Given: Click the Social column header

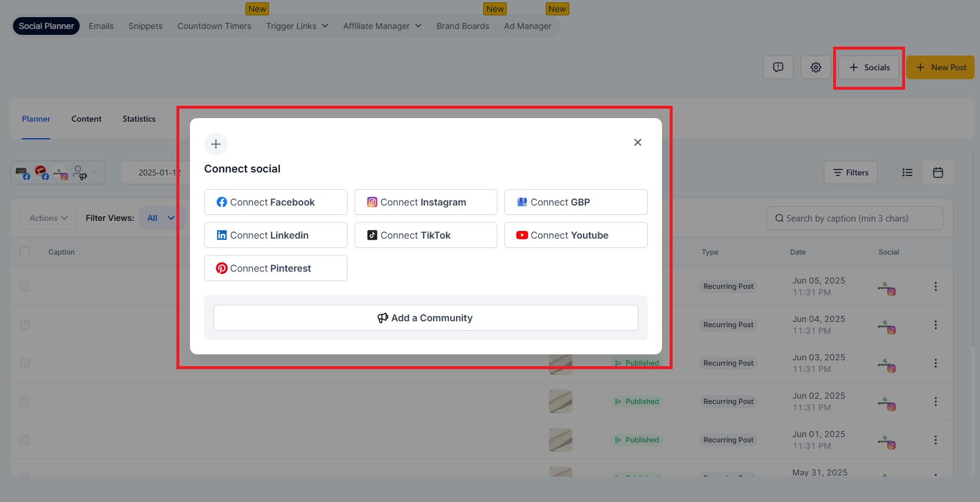Looking at the screenshot, I should click(x=889, y=252).
